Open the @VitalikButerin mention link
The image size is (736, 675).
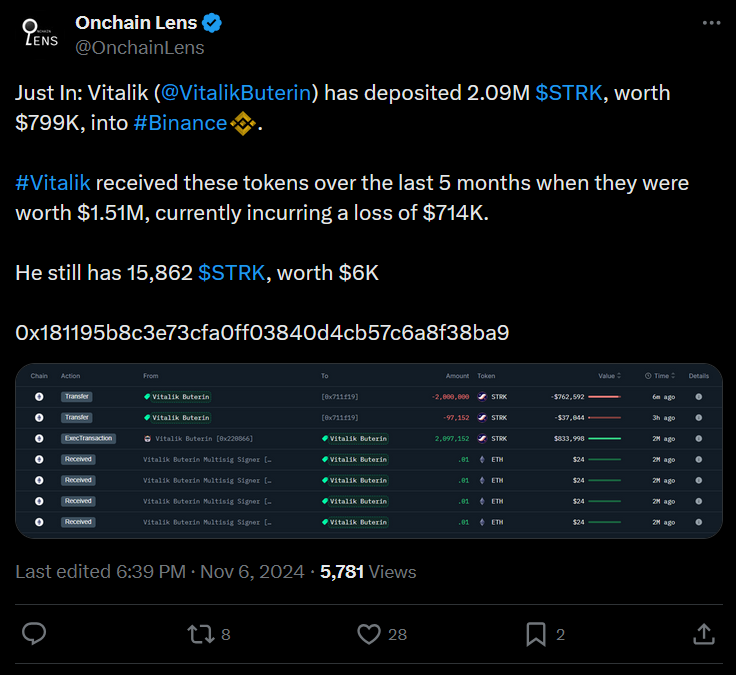coord(236,93)
